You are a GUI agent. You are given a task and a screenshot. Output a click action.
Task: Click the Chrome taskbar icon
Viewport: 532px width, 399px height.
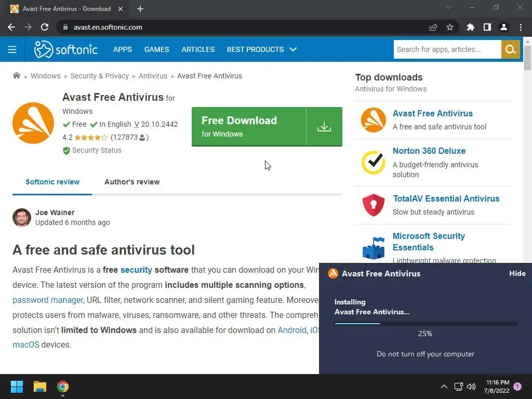[x=63, y=387]
